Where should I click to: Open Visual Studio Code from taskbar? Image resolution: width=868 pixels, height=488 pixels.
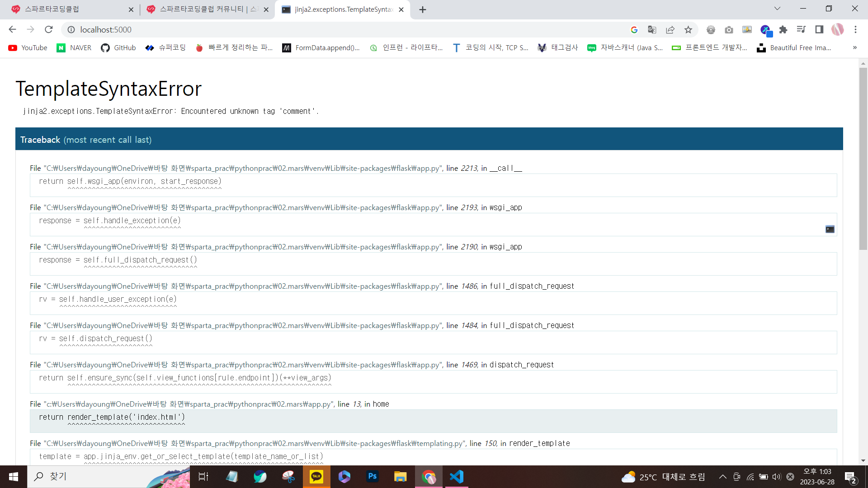coord(457,477)
